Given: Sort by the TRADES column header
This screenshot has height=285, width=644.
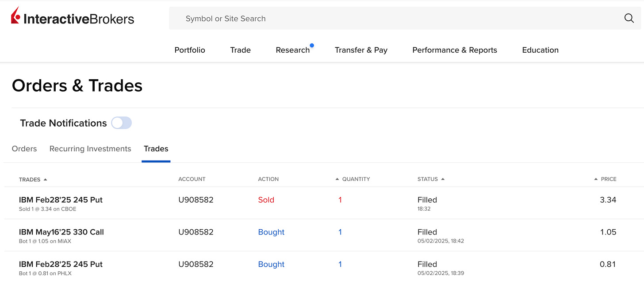Looking at the screenshot, I should [33, 179].
